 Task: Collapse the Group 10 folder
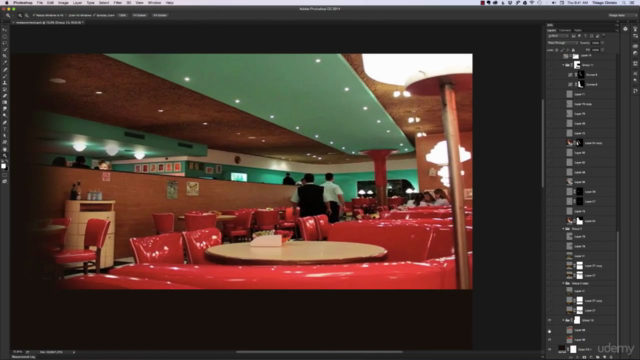(563, 320)
